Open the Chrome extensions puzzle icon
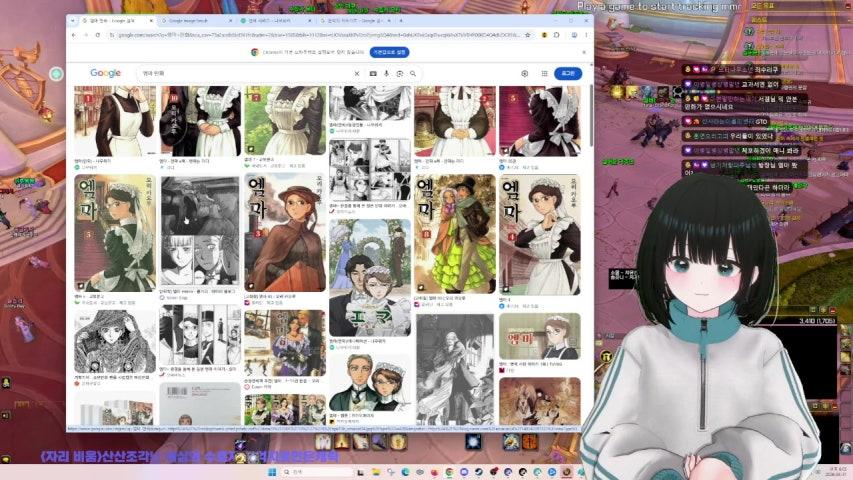Image resolution: width=853 pixels, height=480 pixels. [557, 35]
